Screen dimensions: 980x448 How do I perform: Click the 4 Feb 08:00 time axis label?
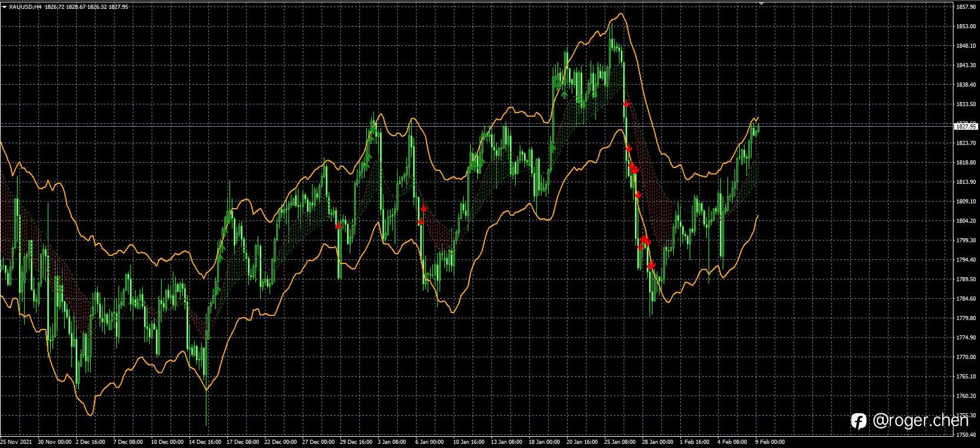click(732, 442)
